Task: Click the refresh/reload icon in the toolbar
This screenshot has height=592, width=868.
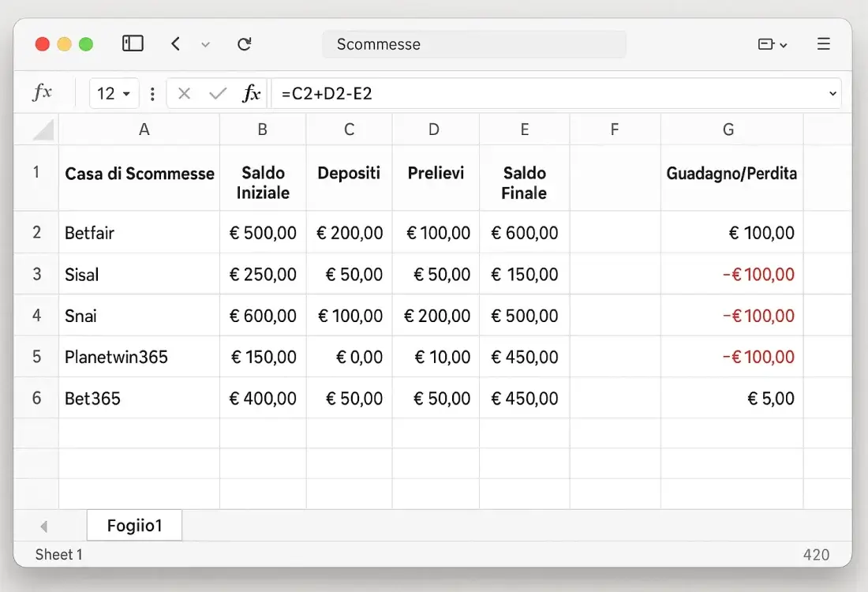Action: 245,44
